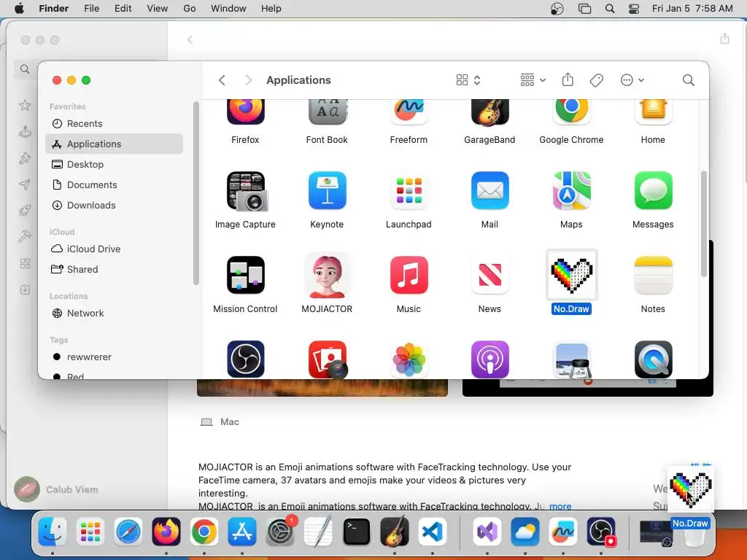Select the Podcasts app icon
Viewport: 747px width, 560px height.
489,359
